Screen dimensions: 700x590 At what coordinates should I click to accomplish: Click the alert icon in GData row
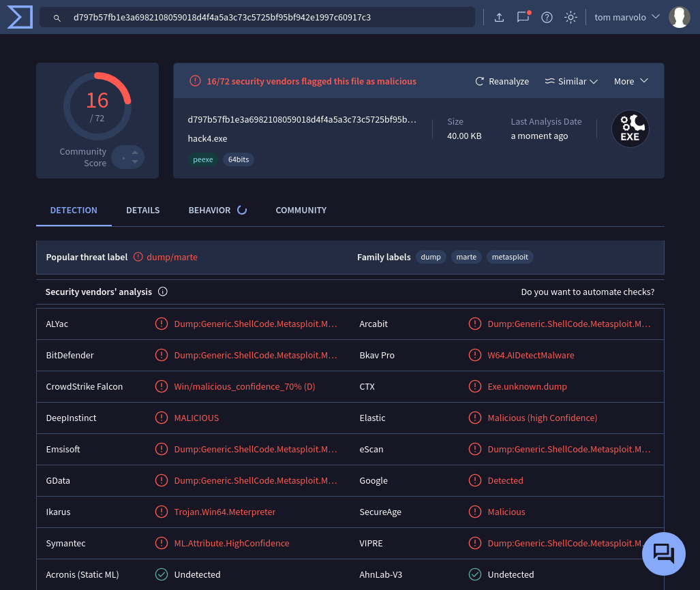coord(161,480)
